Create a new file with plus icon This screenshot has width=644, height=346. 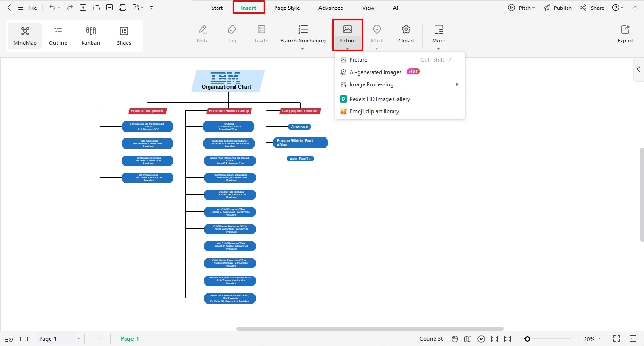(83, 8)
